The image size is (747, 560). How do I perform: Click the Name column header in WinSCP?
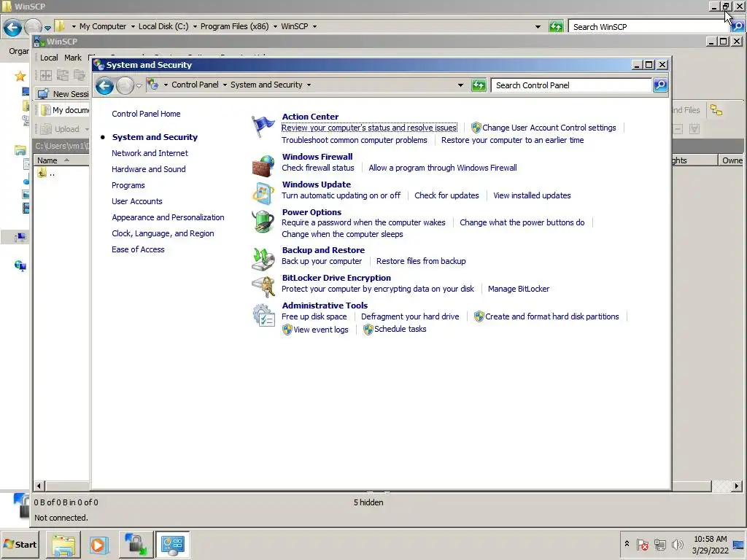(x=61, y=160)
